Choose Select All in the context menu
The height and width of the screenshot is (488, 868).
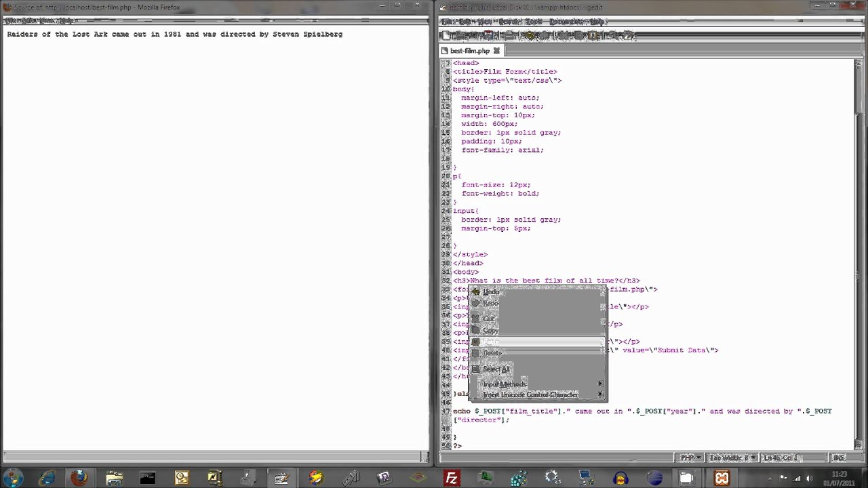[x=537, y=369]
